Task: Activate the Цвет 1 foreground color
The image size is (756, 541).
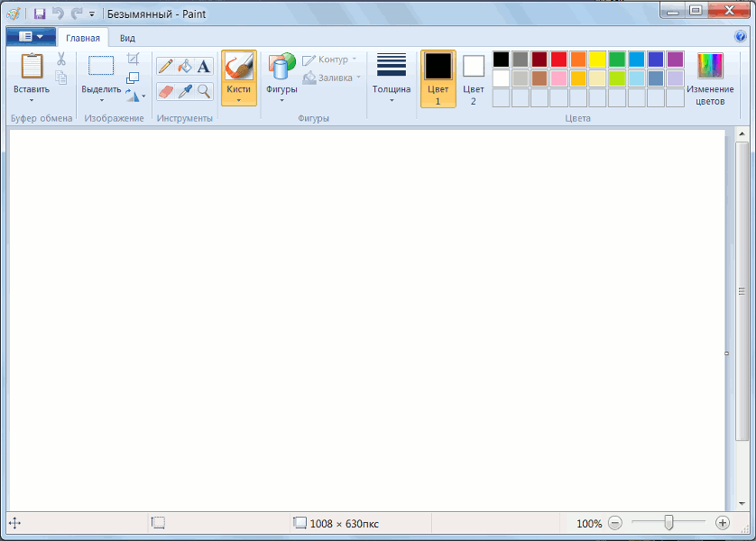Action: pyautogui.click(x=438, y=78)
